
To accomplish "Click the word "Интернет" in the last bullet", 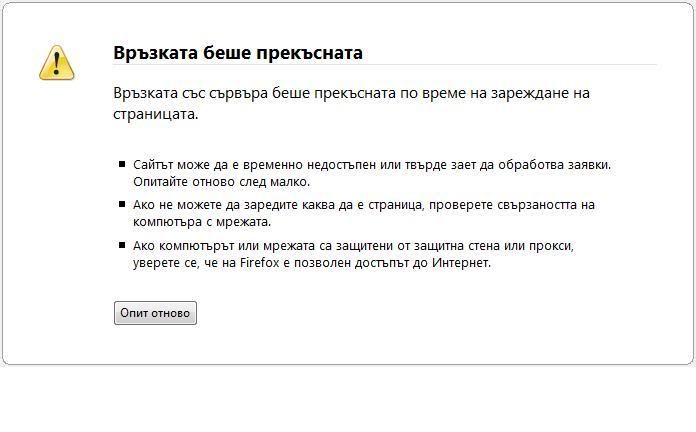I will (462, 264).
